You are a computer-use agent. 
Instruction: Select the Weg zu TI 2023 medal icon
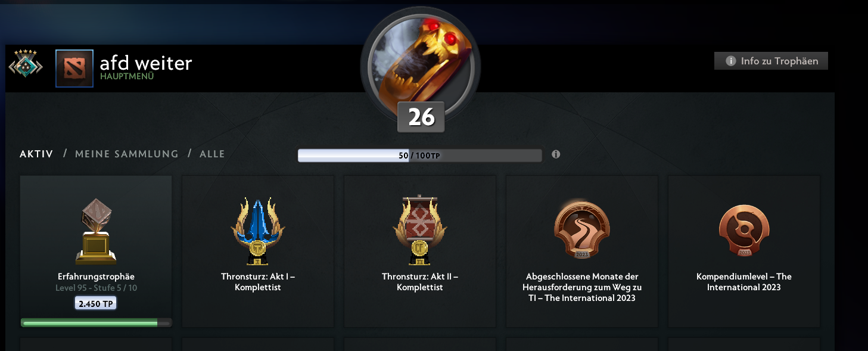(x=582, y=229)
